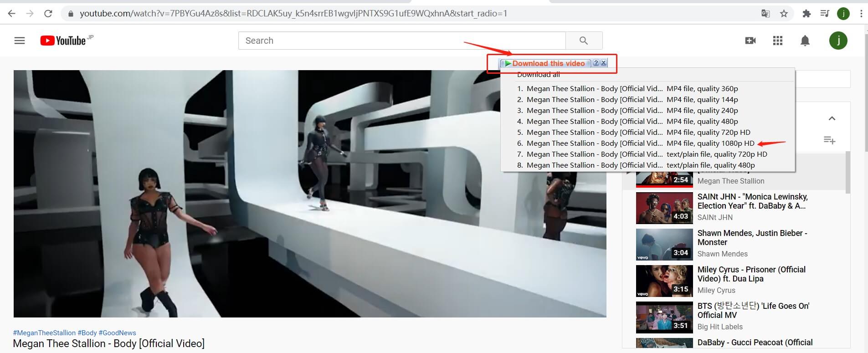Open the YouTube account avatar
The width and height of the screenshot is (868, 353).
[838, 41]
